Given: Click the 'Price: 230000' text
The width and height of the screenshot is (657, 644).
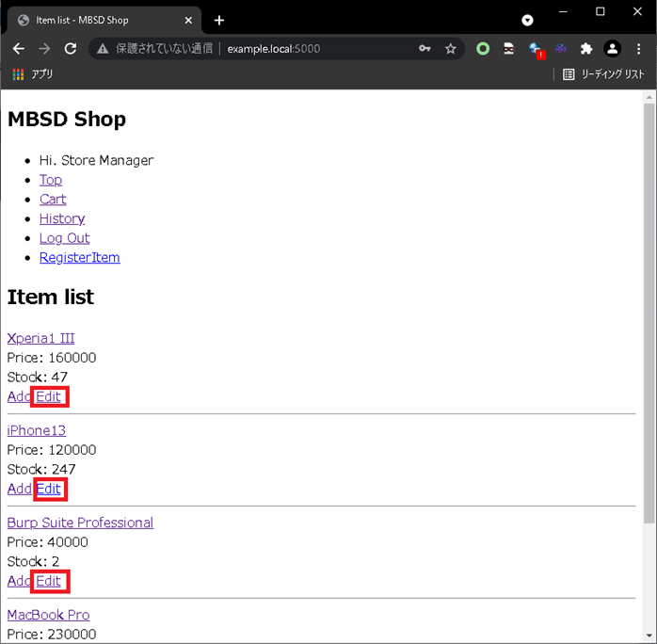Looking at the screenshot, I should (52, 634).
